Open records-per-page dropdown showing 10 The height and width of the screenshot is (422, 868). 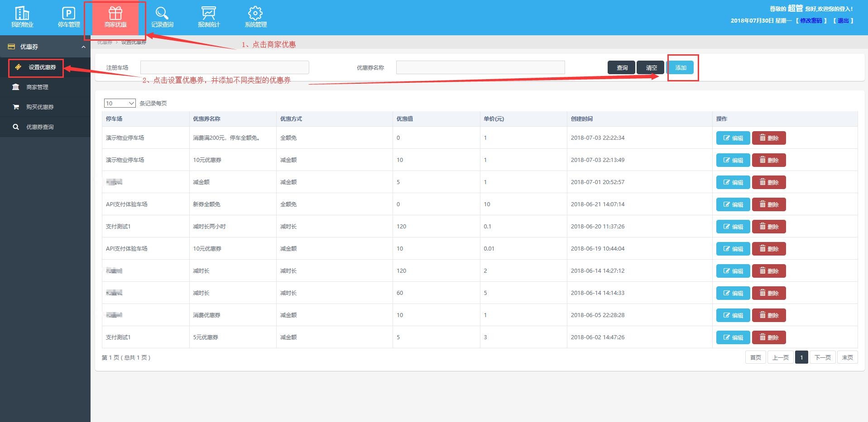point(120,103)
